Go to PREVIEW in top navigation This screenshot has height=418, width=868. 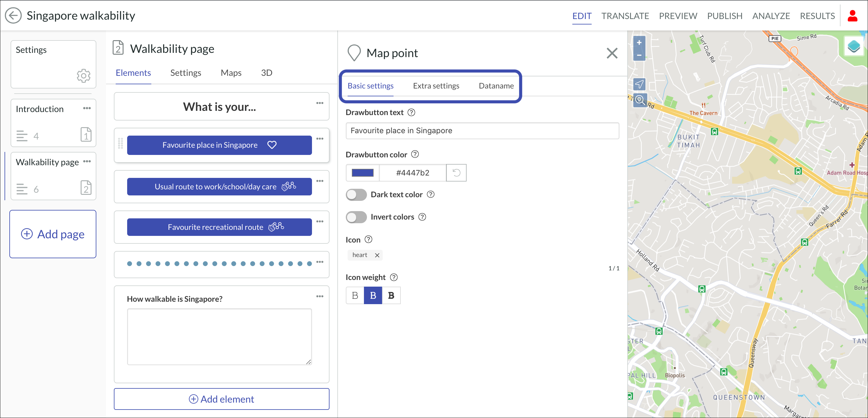[x=678, y=16]
